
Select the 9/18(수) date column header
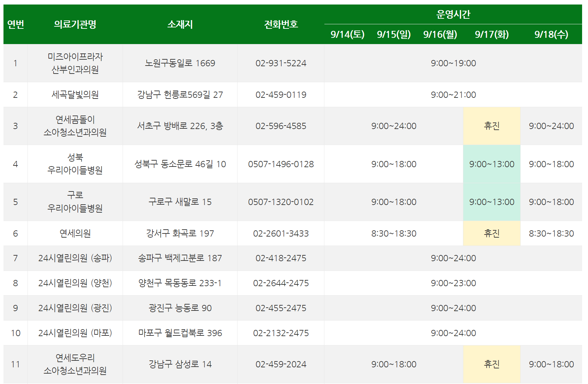pyautogui.click(x=552, y=34)
